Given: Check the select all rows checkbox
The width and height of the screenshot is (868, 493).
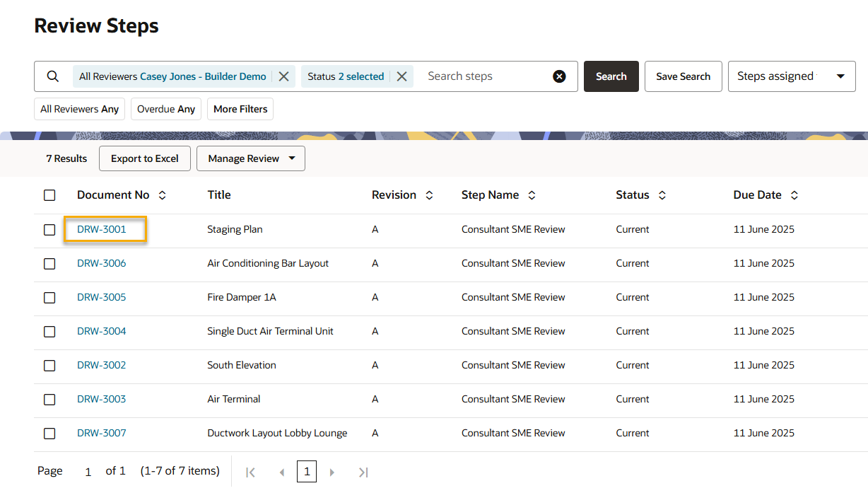Looking at the screenshot, I should pyautogui.click(x=49, y=195).
